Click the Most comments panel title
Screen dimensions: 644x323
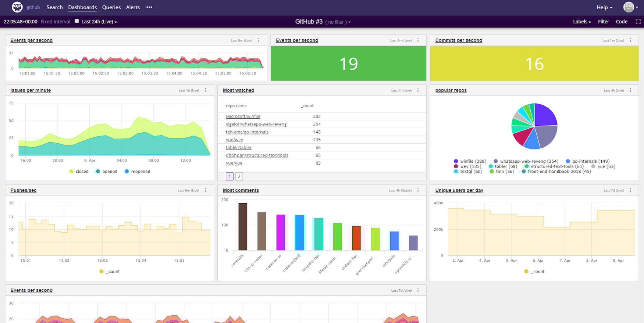(x=241, y=190)
